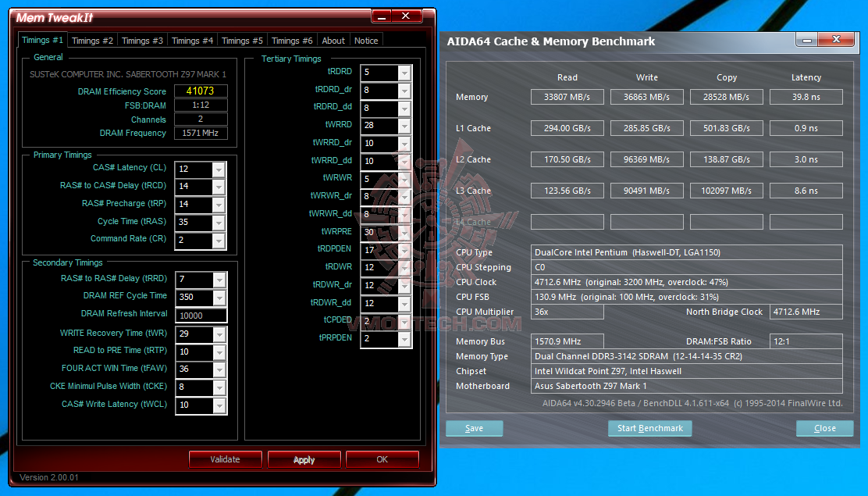Open the tRDRD_dr dropdown
Image resolution: width=868 pixels, height=496 pixels.
click(x=404, y=91)
